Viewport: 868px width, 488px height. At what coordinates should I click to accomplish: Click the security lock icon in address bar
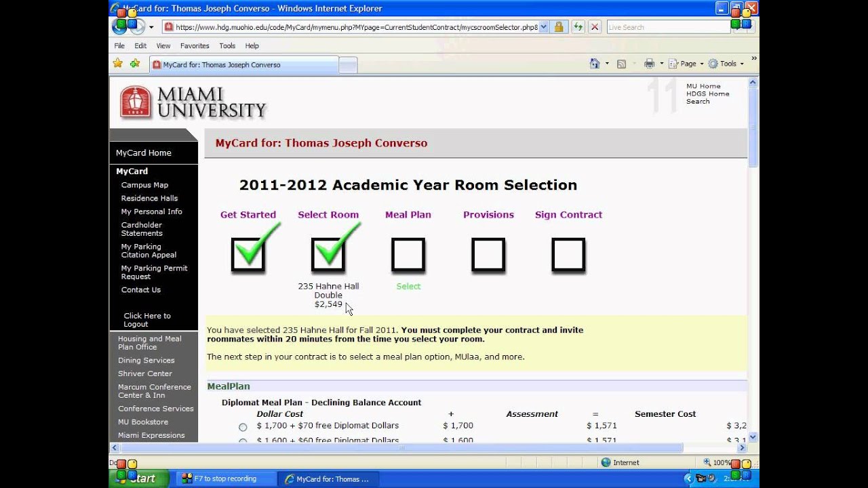(559, 27)
